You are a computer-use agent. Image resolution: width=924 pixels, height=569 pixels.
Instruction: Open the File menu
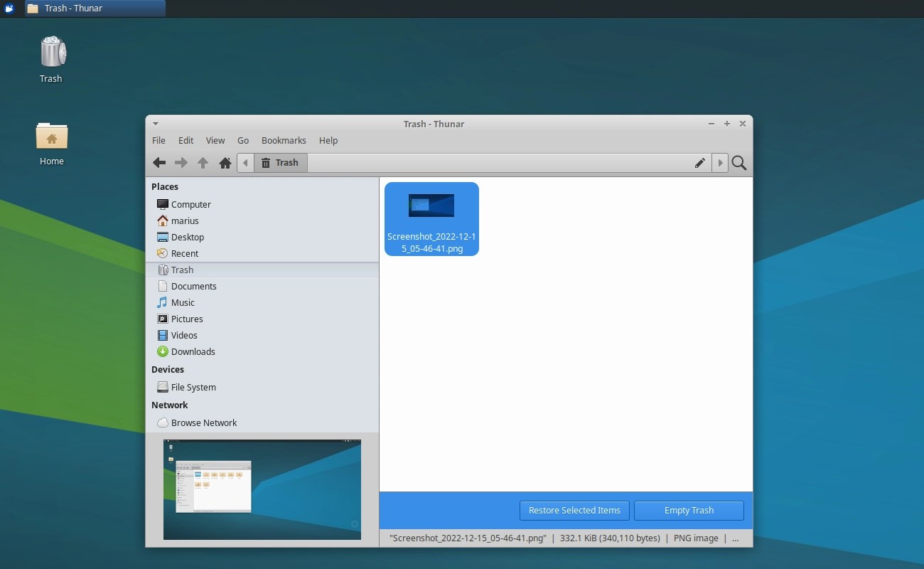[x=159, y=140]
